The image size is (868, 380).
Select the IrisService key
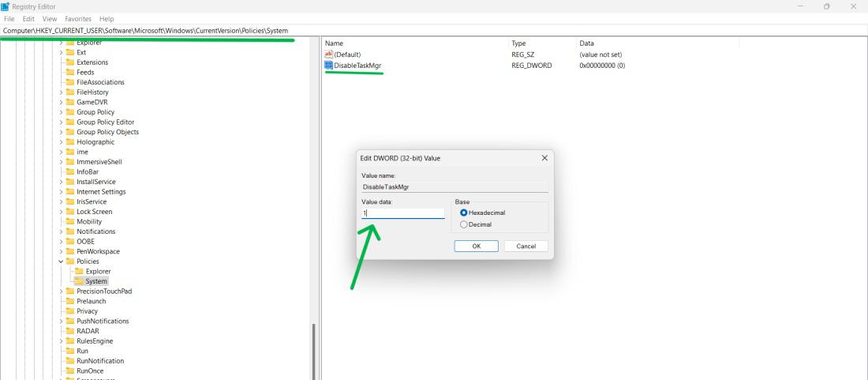coord(92,202)
